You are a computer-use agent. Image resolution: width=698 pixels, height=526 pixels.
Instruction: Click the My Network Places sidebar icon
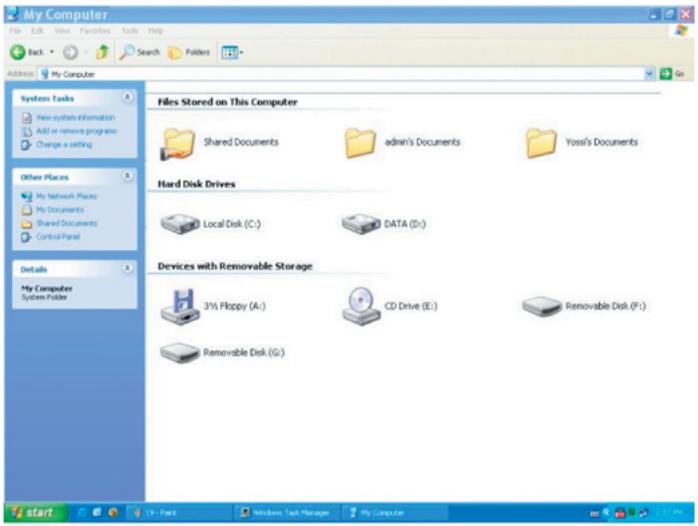click(27, 196)
